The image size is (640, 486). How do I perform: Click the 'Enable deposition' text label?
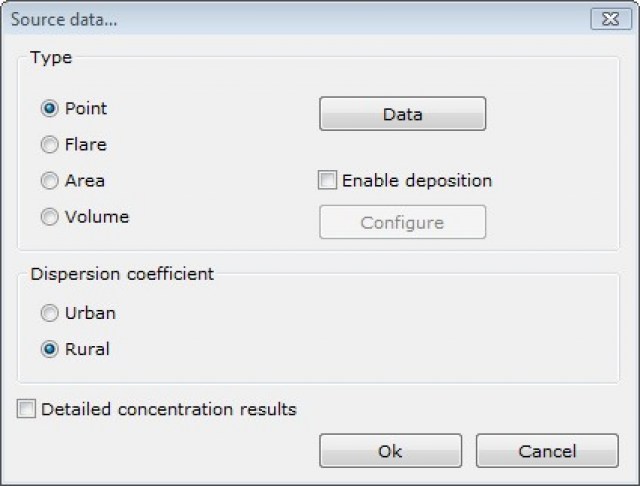coord(417,181)
